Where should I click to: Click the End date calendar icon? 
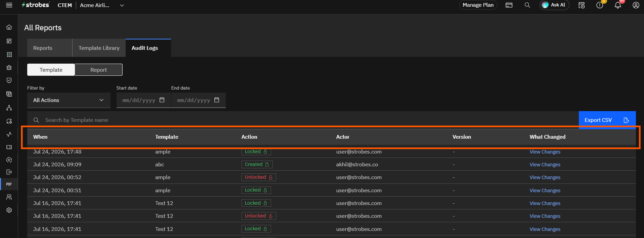point(217,100)
